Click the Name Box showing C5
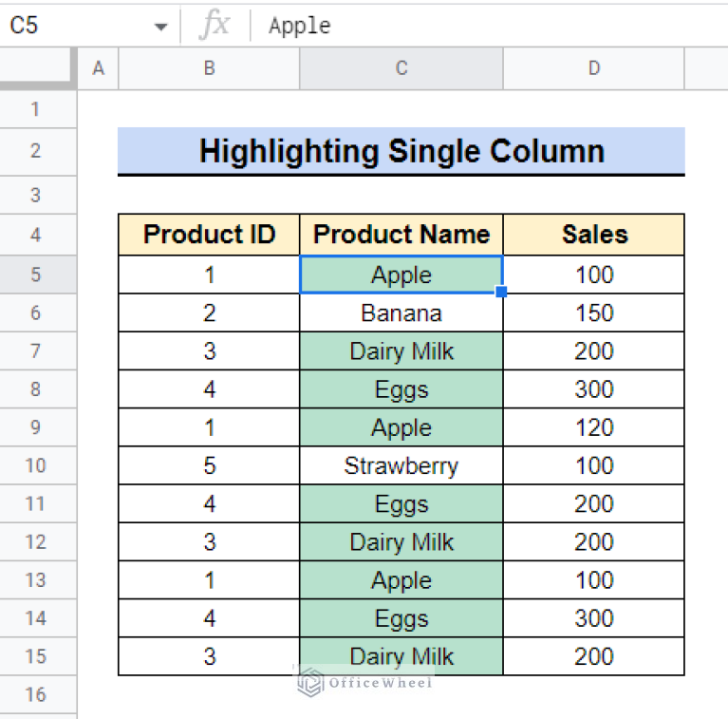Viewport: 728px width, 719px height. [76, 26]
